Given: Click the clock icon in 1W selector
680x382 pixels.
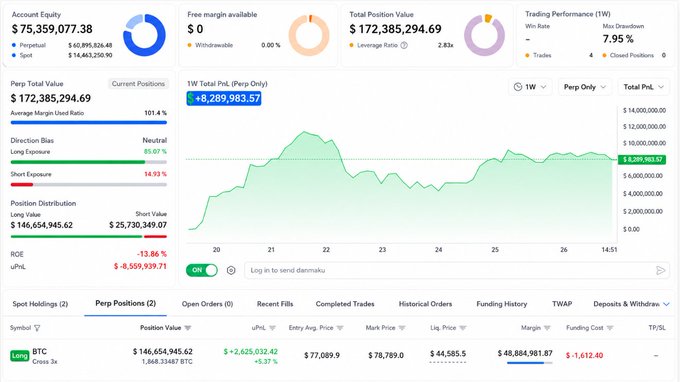Looking at the screenshot, I should [x=518, y=87].
